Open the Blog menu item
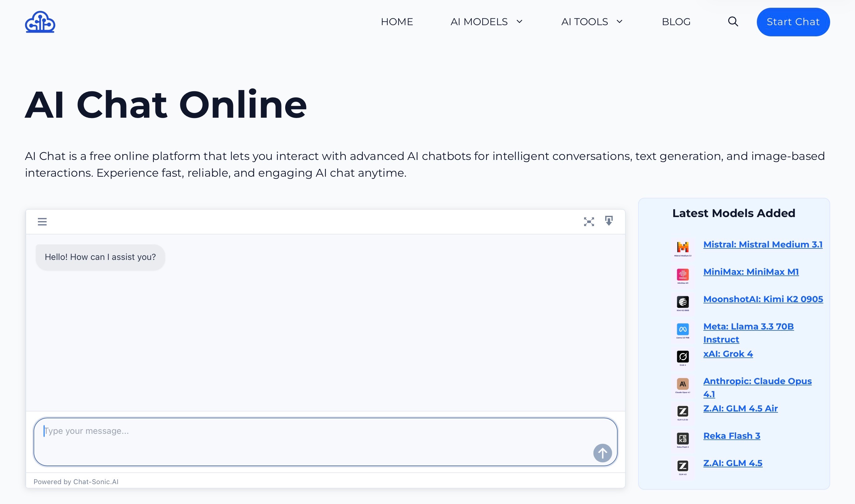The image size is (855, 504). coord(676,22)
